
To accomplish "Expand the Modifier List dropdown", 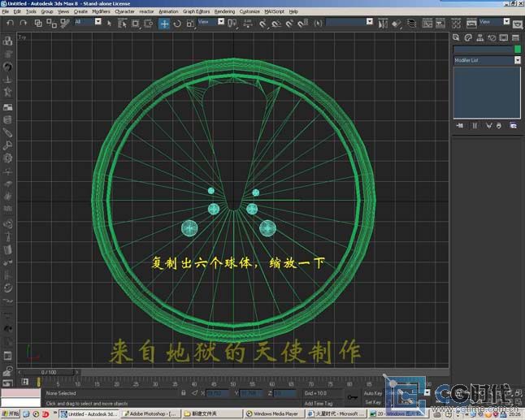I will 518,60.
